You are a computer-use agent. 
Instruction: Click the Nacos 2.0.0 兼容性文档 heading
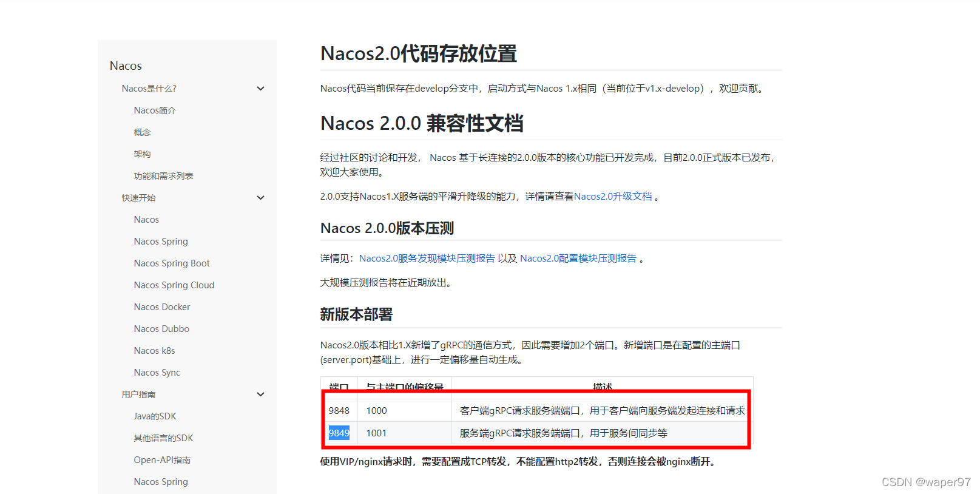pyautogui.click(x=422, y=123)
